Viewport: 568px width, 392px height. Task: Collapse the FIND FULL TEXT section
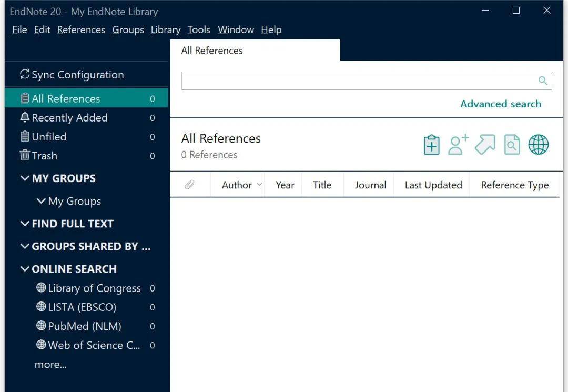point(25,224)
